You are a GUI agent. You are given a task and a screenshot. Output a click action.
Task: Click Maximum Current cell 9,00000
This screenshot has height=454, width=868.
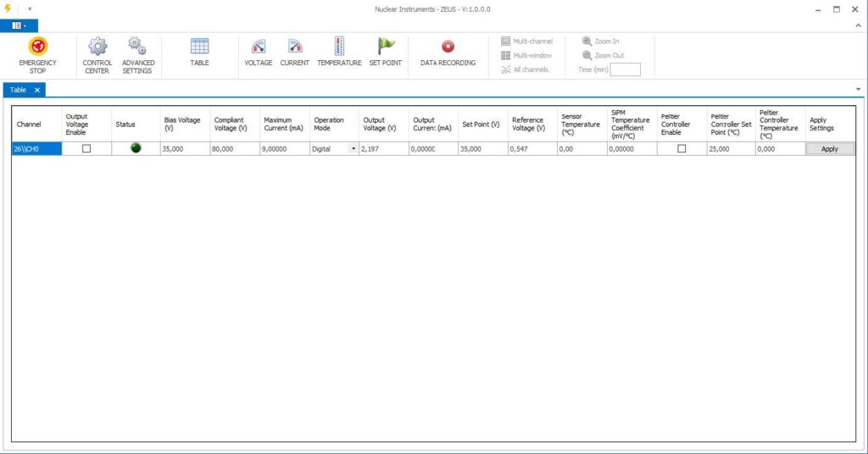point(285,149)
